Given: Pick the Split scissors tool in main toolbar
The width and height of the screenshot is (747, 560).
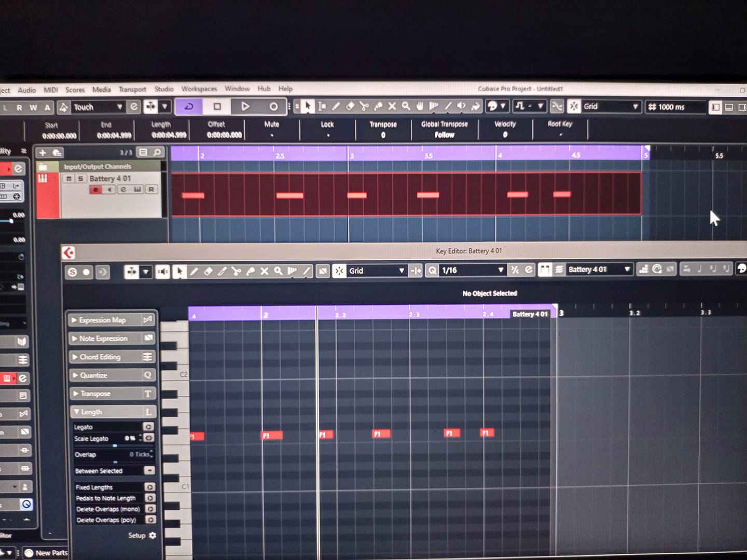Looking at the screenshot, I should point(364,106).
